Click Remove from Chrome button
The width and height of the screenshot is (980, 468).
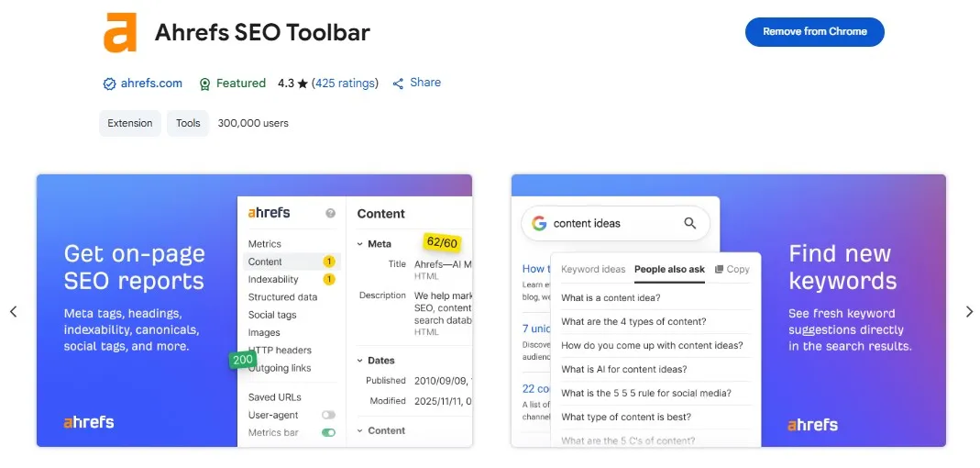coord(814,31)
